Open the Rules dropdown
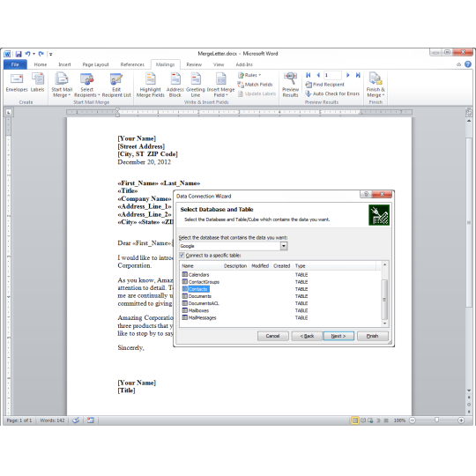This screenshot has height=476, width=476. [x=249, y=75]
